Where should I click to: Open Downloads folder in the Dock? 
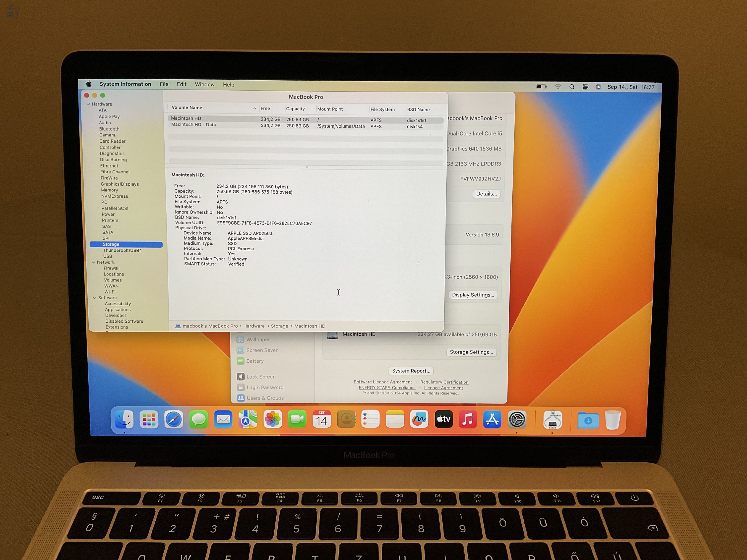588,420
